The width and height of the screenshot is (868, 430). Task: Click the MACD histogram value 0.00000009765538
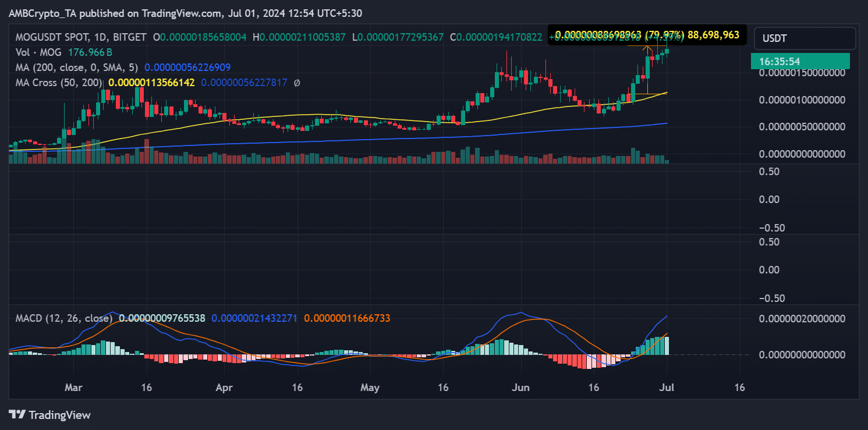click(162, 318)
